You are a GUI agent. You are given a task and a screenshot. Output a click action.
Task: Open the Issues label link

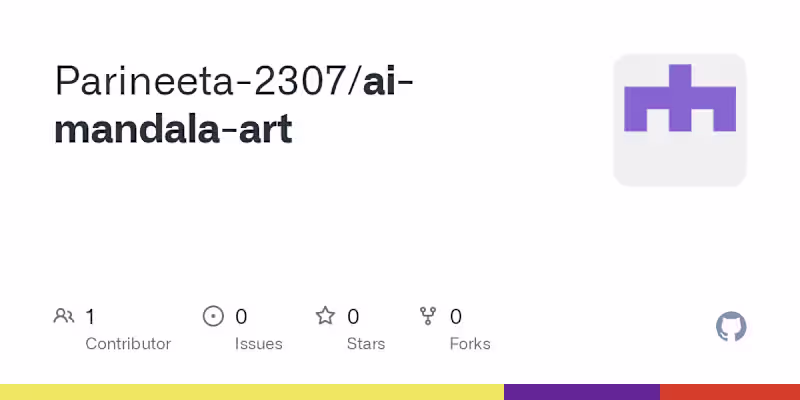tap(258, 344)
